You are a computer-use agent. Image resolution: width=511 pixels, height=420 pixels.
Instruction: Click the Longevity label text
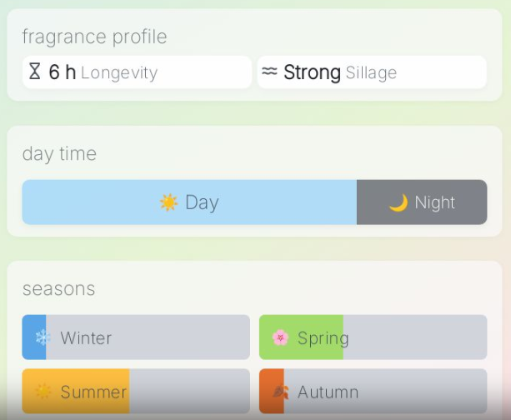point(118,73)
